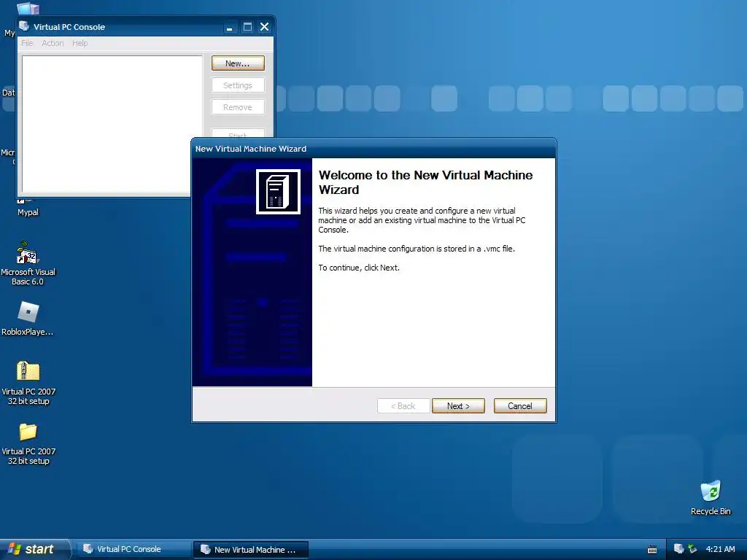The width and height of the screenshot is (747, 560).
Task: Select the RobloxPlayer desktop icon
Action: (28, 319)
